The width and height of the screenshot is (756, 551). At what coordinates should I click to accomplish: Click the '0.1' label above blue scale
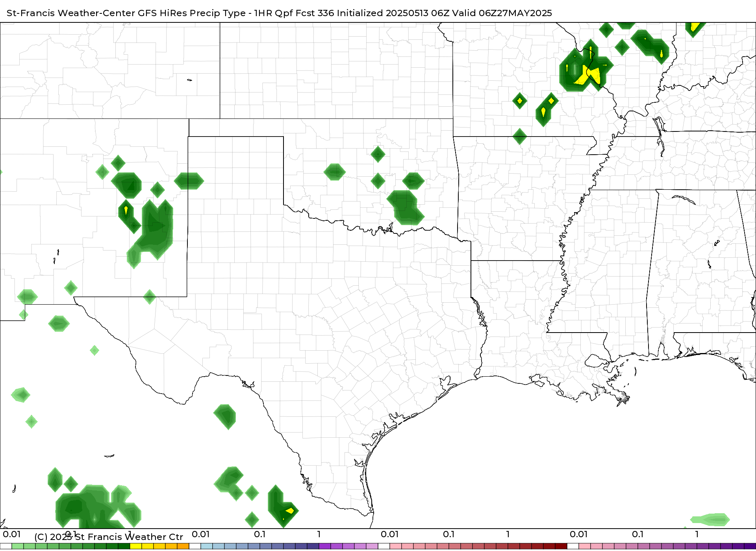coord(260,534)
